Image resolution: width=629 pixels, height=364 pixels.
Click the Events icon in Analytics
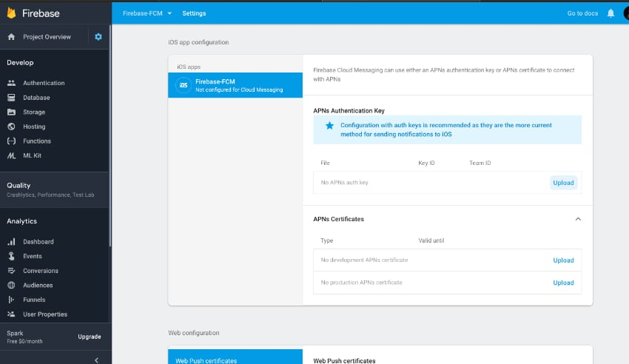[11, 256]
